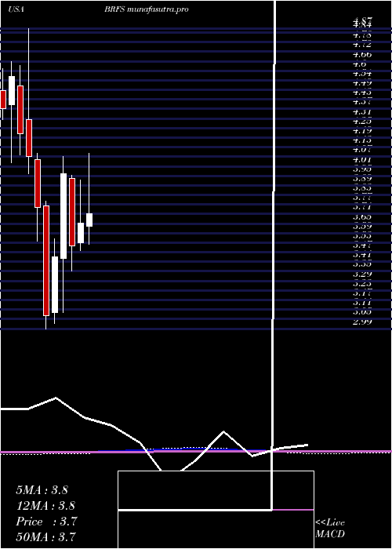
Task: Click the 4.66 price axis label
Action: (362, 55)
